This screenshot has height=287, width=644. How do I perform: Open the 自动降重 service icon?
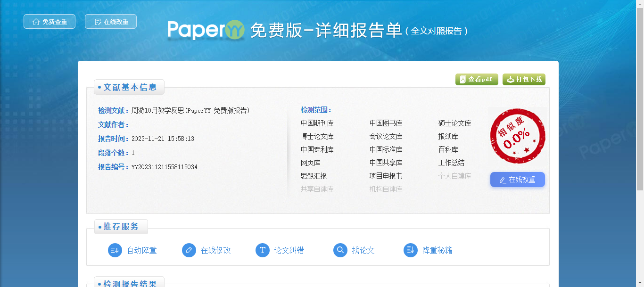[115, 250]
